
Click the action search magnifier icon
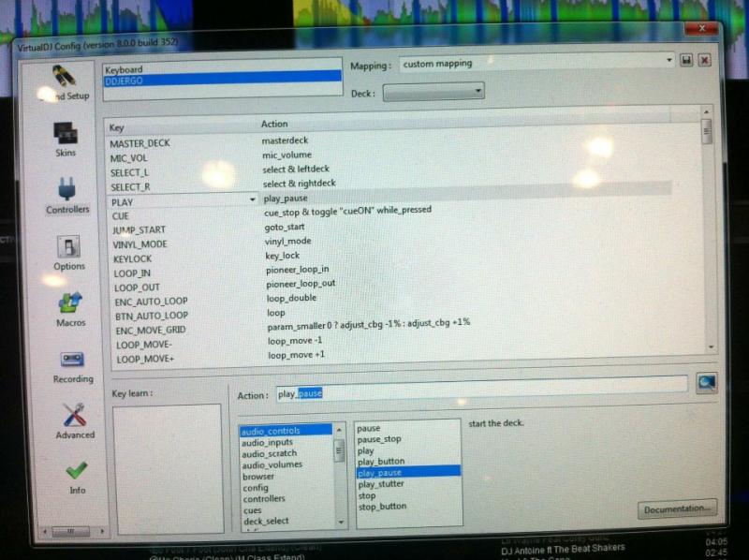(707, 383)
